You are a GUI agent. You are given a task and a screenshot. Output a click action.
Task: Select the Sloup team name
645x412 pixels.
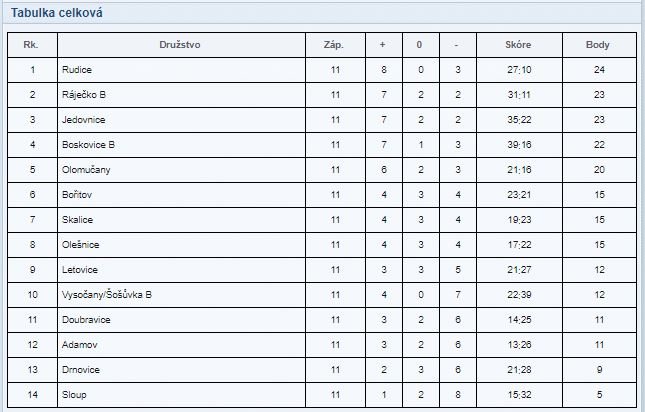click(74, 395)
